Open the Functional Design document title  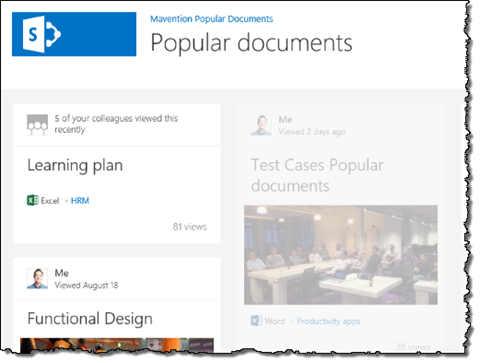tap(90, 319)
